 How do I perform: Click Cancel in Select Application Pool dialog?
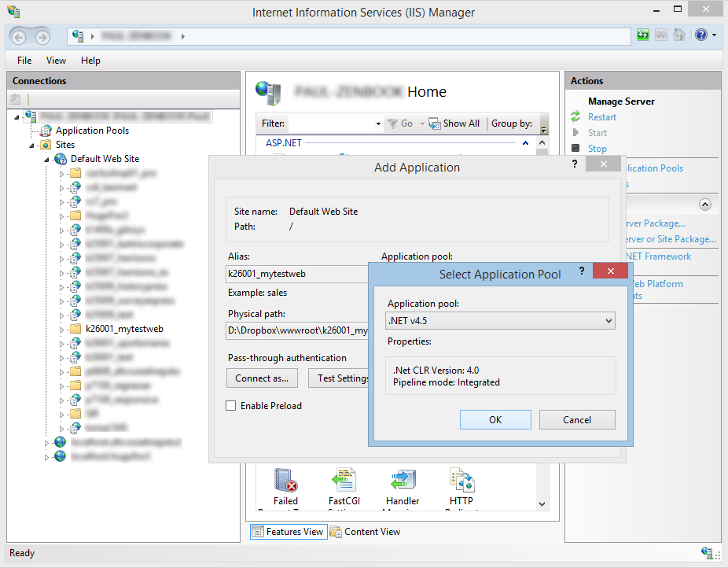(x=577, y=420)
